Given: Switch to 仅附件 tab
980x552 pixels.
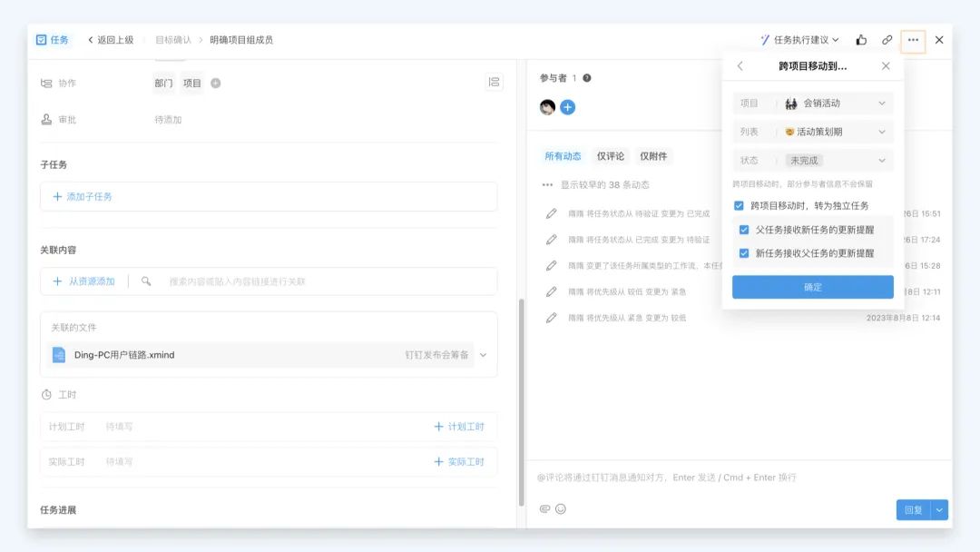Looking at the screenshot, I should [x=653, y=156].
